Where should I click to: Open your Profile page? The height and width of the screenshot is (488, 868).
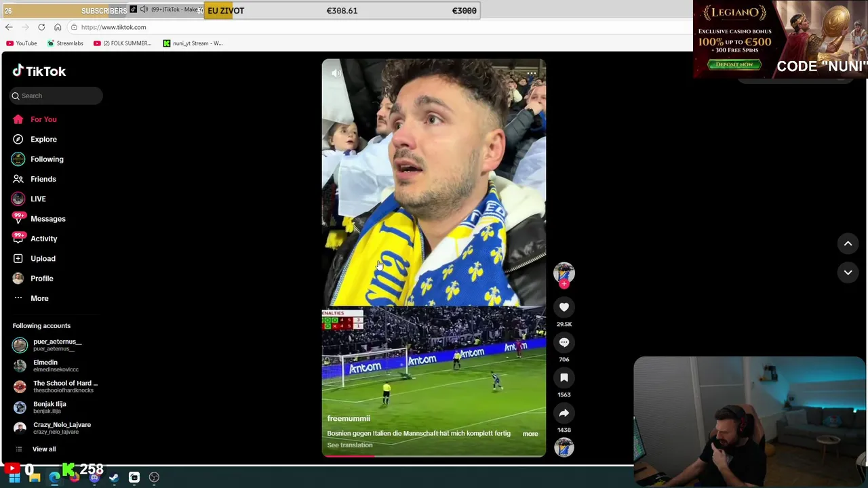point(33,279)
